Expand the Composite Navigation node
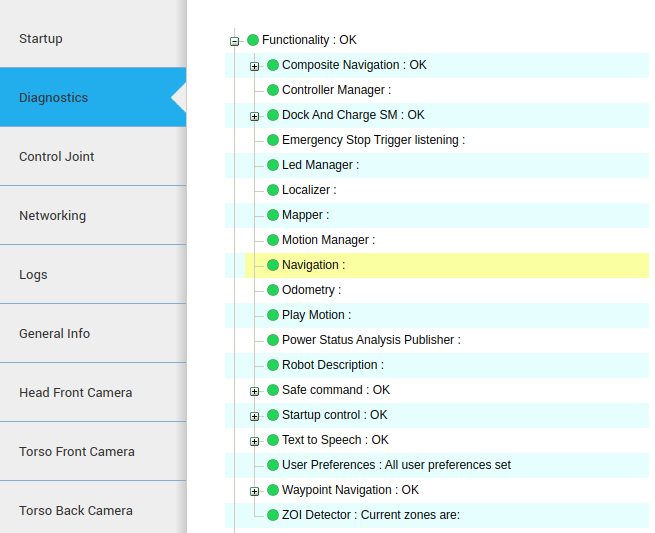 click(254, 66)
